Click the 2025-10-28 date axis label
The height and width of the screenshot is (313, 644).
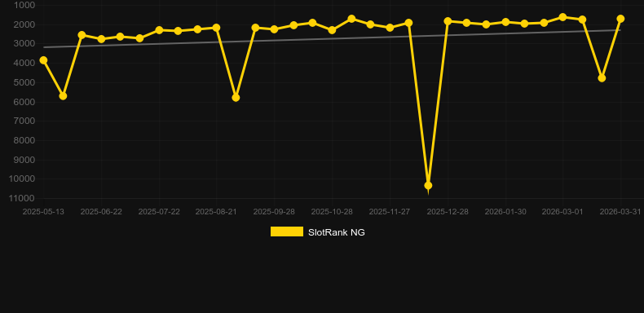332,212
